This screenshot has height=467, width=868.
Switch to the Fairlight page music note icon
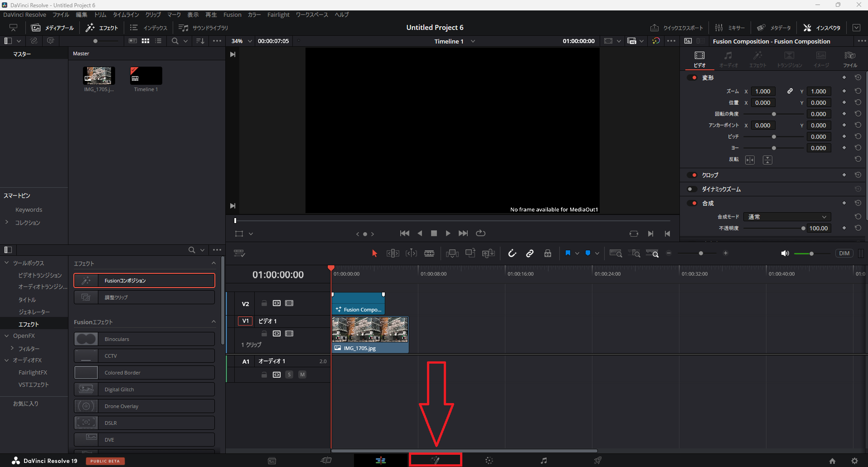pyautogui.click(x=543, y=461)
